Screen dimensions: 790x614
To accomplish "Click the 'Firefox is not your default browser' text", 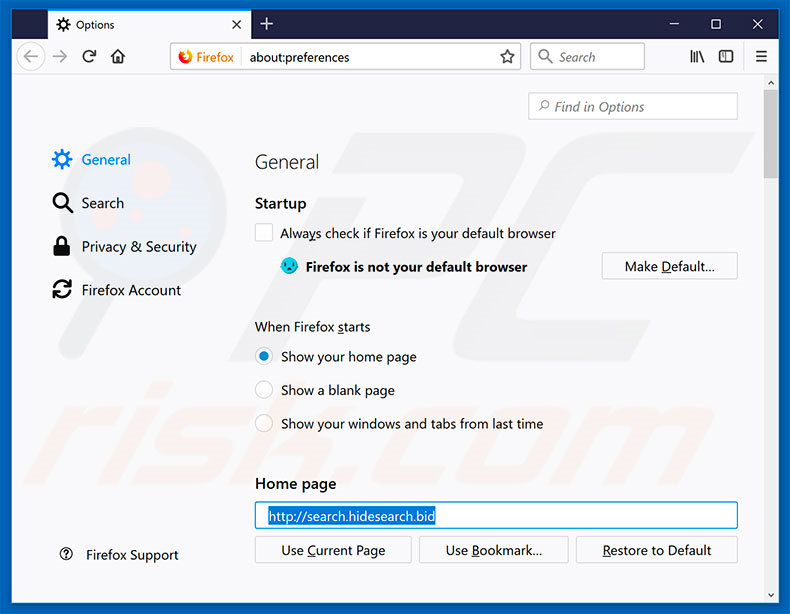I will coord(417,266).
